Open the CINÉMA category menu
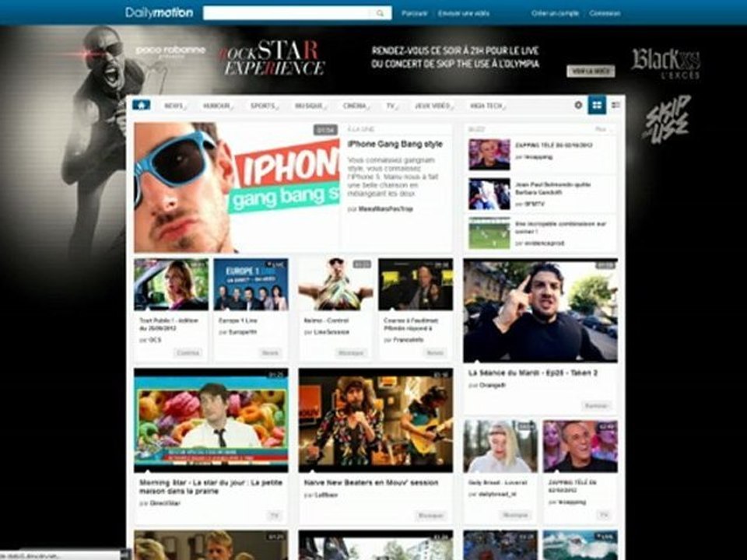 (x=356, y=106)
